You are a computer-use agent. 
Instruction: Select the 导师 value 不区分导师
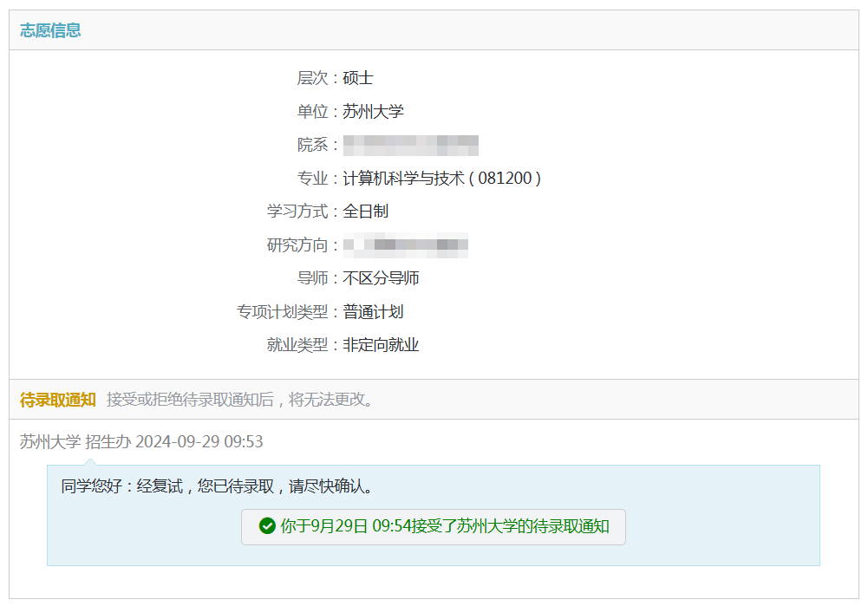381,277
